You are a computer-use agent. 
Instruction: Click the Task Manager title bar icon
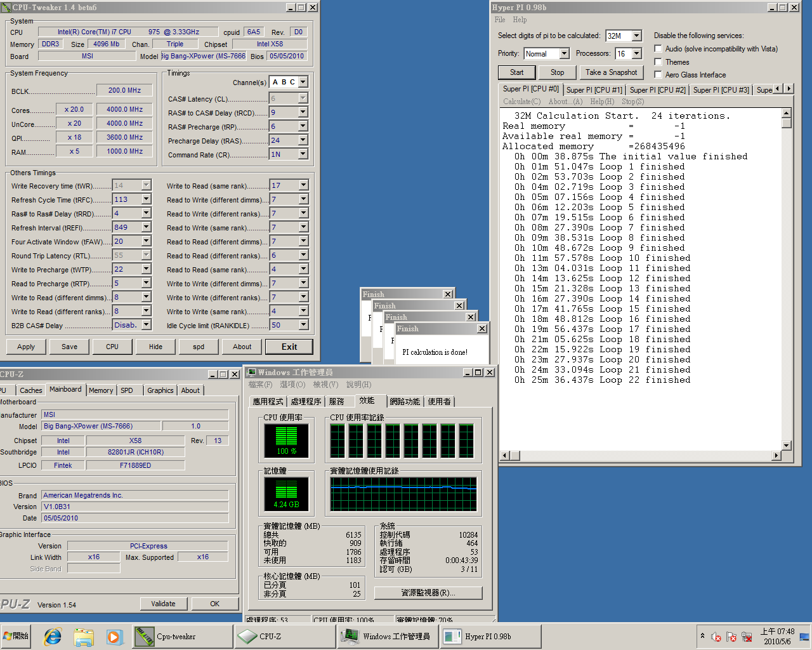pyautogui.click(x=251, y=372)
